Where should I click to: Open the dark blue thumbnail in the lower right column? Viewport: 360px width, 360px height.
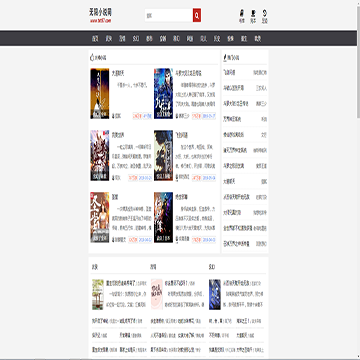tap(215, 295)
